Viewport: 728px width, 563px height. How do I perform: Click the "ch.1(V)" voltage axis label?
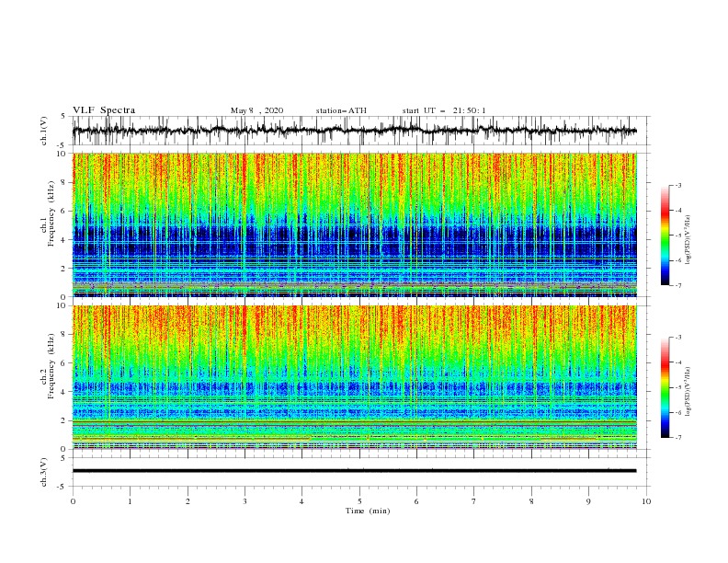coord(44,131)
